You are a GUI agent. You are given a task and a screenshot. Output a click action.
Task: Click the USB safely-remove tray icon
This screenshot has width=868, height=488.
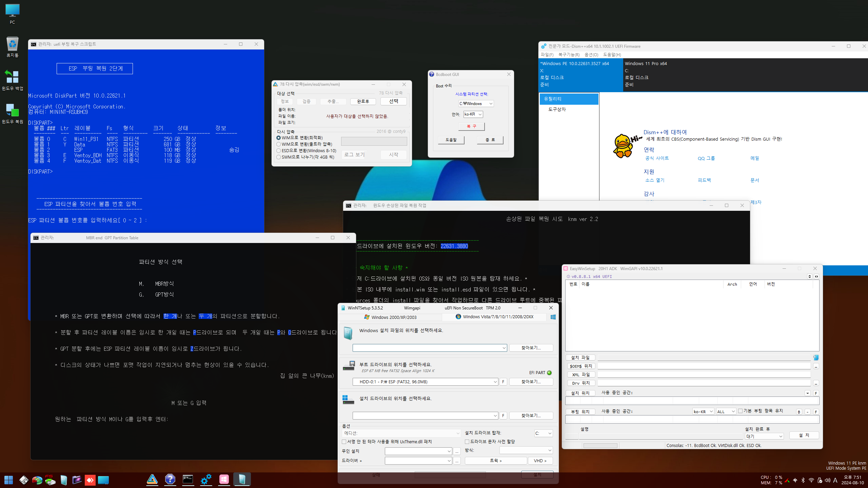pyautogui.click(x=820, y=480)
